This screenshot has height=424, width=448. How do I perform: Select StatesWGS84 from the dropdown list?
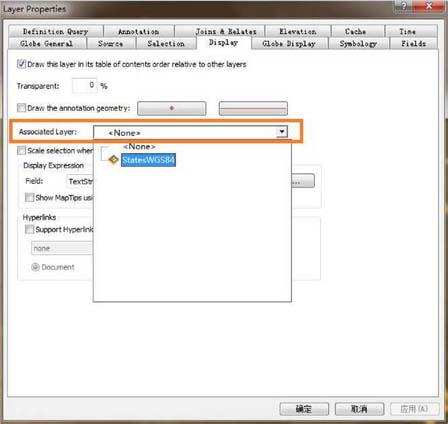tap(148, 160)
